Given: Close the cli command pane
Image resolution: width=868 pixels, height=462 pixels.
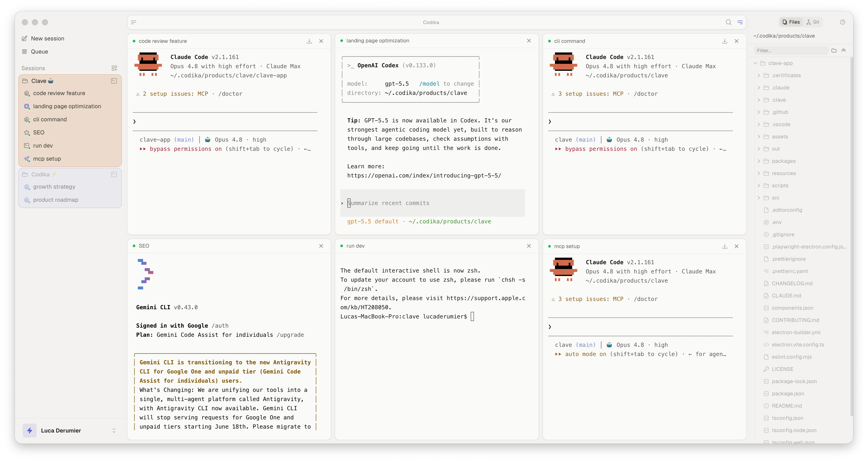Looking at the screenshot, I should 737,41.
